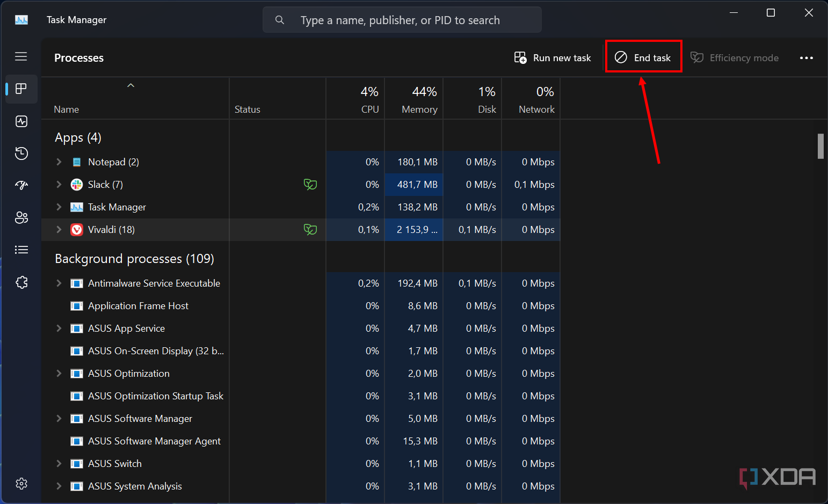This screenshot has height=504, width=828.
Task: Select the Vivaldi (18) row
Action: (x=301, y=230)
